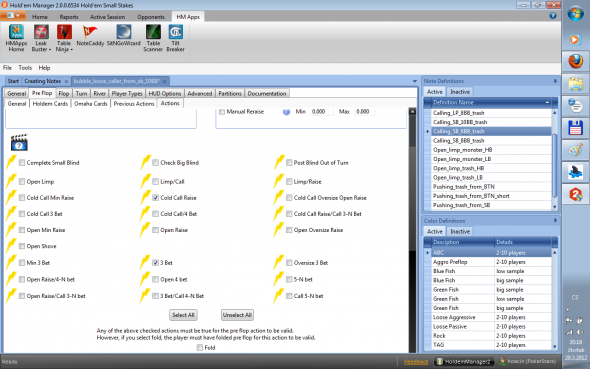Click the Manual Reraise Min value field

point(321,112)
